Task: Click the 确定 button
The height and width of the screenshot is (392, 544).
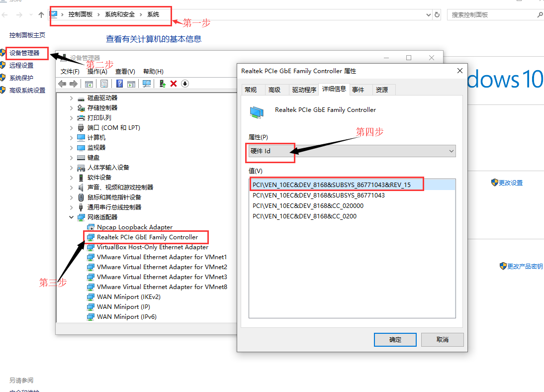Action: click(x=395, y=340)
